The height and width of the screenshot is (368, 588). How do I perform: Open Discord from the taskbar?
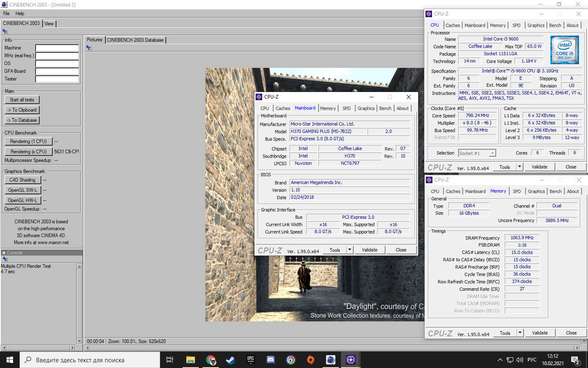click(x=270, y=360)
